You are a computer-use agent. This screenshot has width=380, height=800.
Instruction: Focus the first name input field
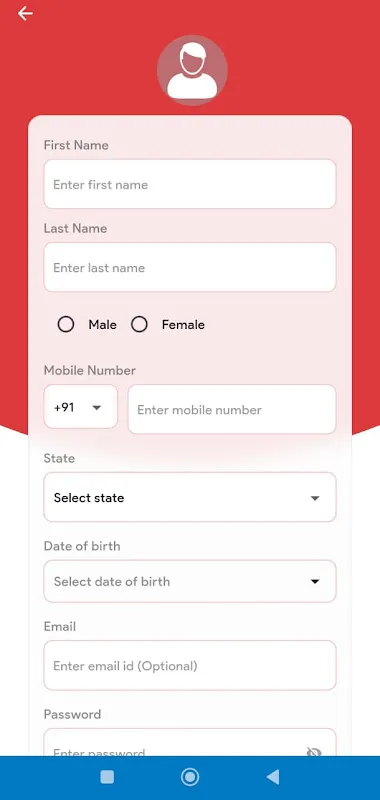tap(190, 184)
